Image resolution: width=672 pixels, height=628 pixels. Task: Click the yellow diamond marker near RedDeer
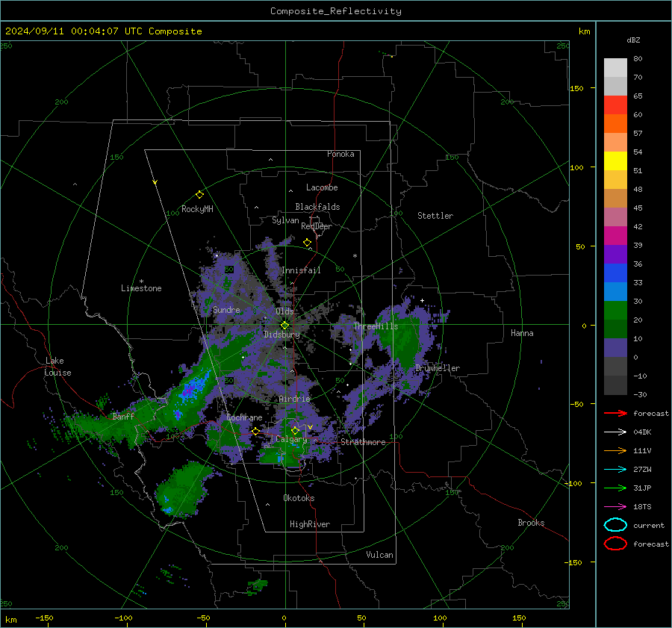coord(308,243)
